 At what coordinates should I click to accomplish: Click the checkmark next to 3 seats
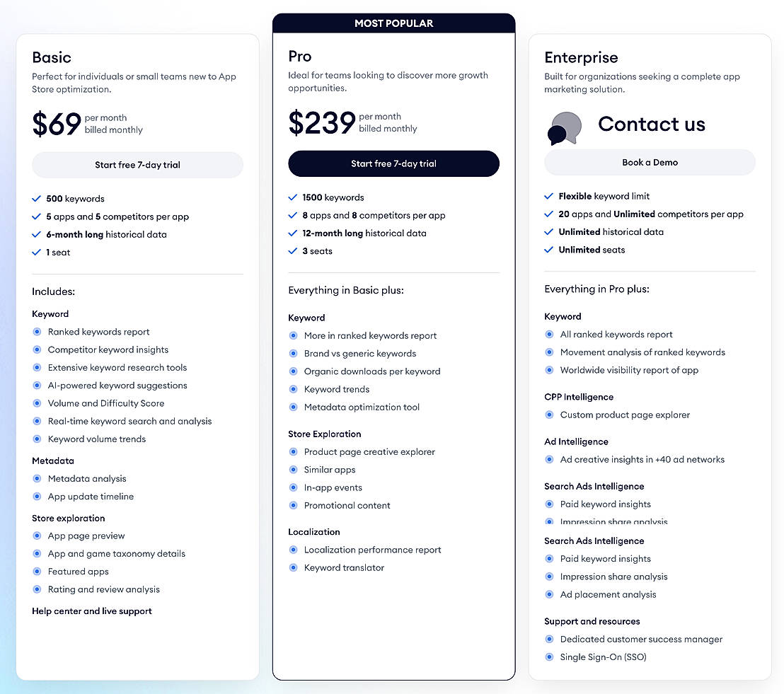point(293,250)
